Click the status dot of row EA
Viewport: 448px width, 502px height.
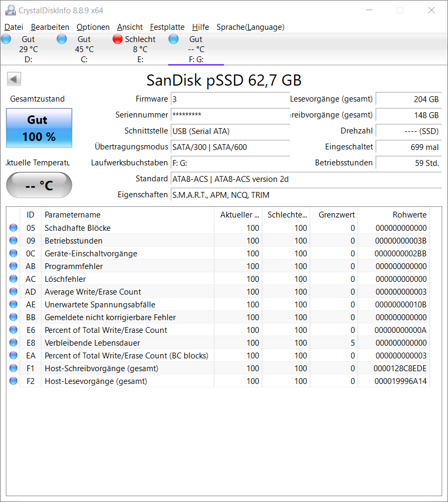13,355
